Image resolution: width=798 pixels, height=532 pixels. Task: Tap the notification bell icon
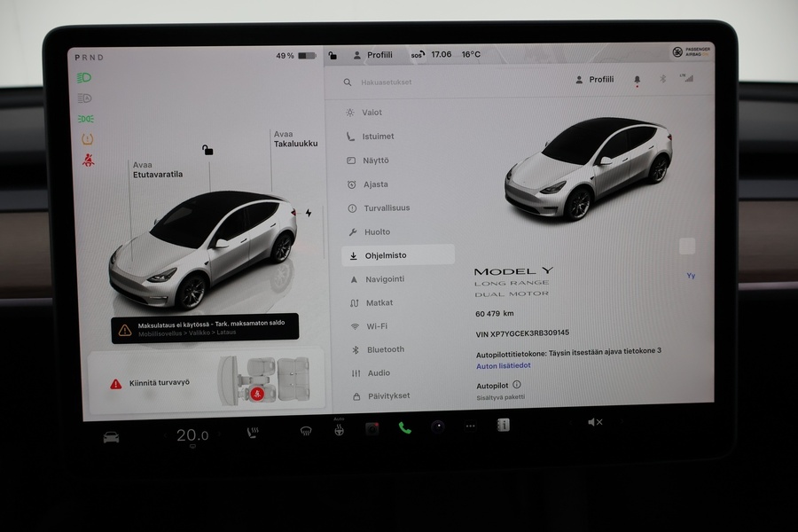(637, 79)
